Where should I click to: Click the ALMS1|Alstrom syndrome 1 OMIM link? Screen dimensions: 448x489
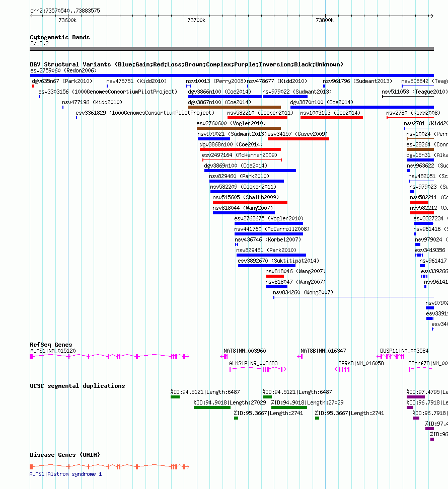65,474
